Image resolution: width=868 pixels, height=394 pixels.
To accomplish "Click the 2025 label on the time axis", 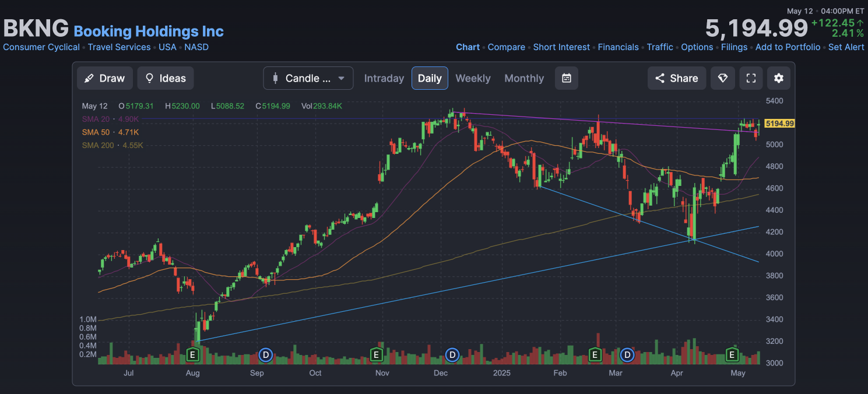I will pos(501,373).
